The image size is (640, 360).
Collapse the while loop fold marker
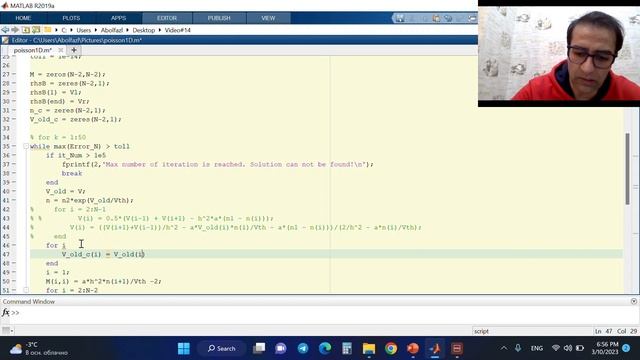(25, 146)
